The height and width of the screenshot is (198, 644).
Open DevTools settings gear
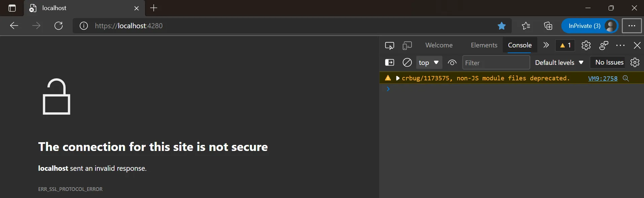click(586, 45)
